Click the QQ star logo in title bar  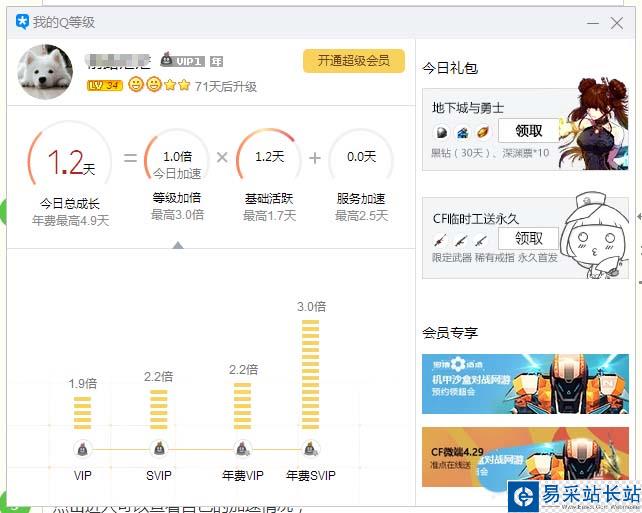click(23, 22)
